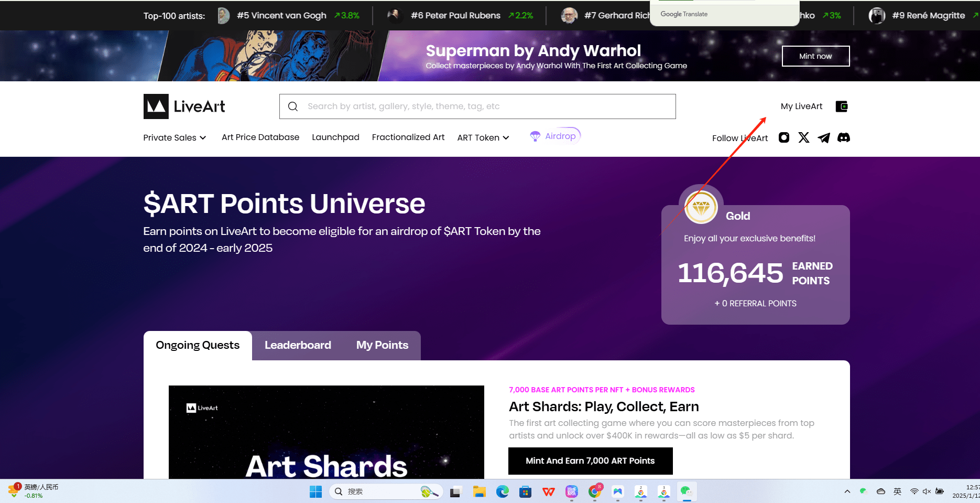Click Mint And Earn 7,000 ART Points
The height and width of the screenshot is (503, 980).
coord(591,461)
